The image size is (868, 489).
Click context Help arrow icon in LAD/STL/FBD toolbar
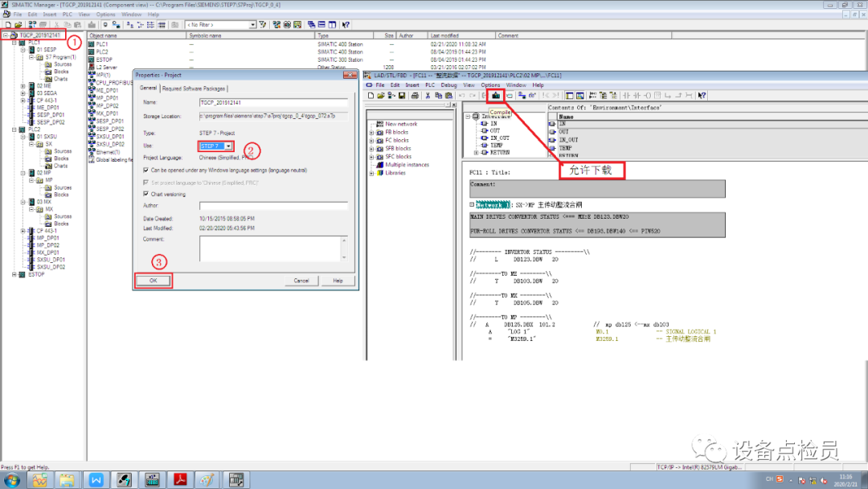(702, 96)
